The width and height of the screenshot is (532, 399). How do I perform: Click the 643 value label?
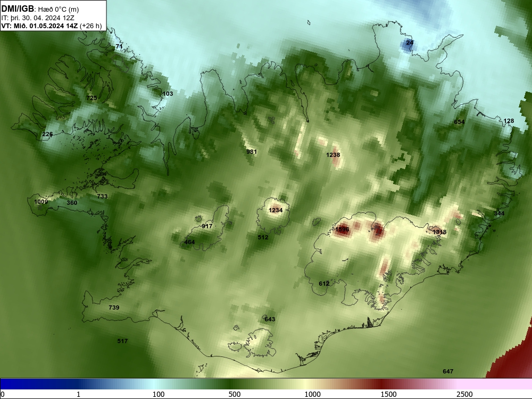pyautogui.click(x=270, y=319)
